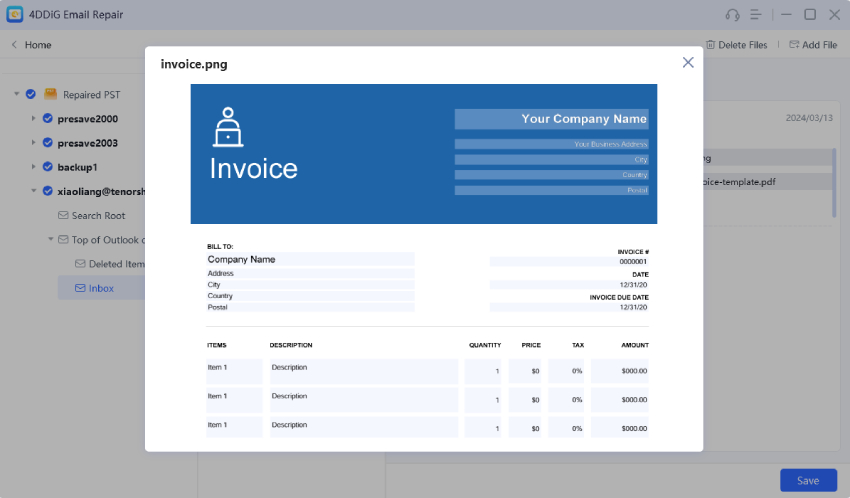The height and width of the screenshot is (498, 850).
Task: Click the Inbox envelope icon
Action: pyautogui.click(x=80, y=288)
